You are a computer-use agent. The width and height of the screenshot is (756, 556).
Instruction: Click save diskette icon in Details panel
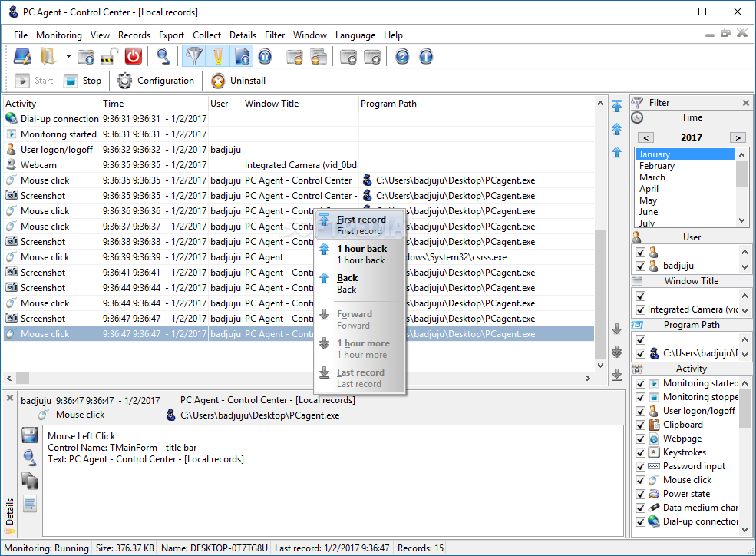click(x=30, y=435)
